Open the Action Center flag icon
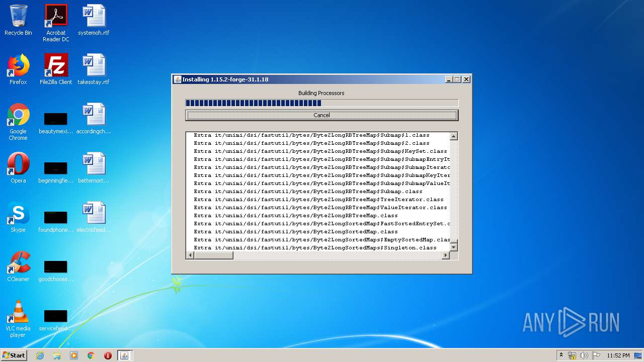 click(x=596, y=355)
